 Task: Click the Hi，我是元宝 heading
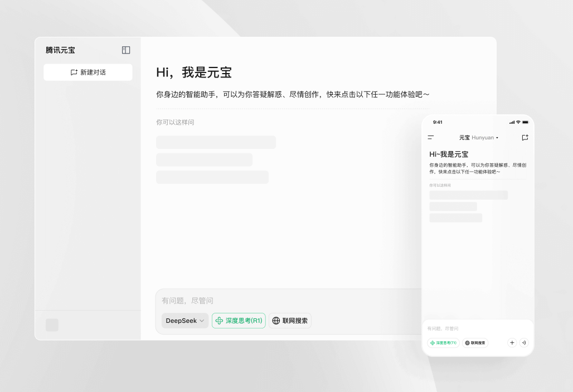tap(194, 72)
